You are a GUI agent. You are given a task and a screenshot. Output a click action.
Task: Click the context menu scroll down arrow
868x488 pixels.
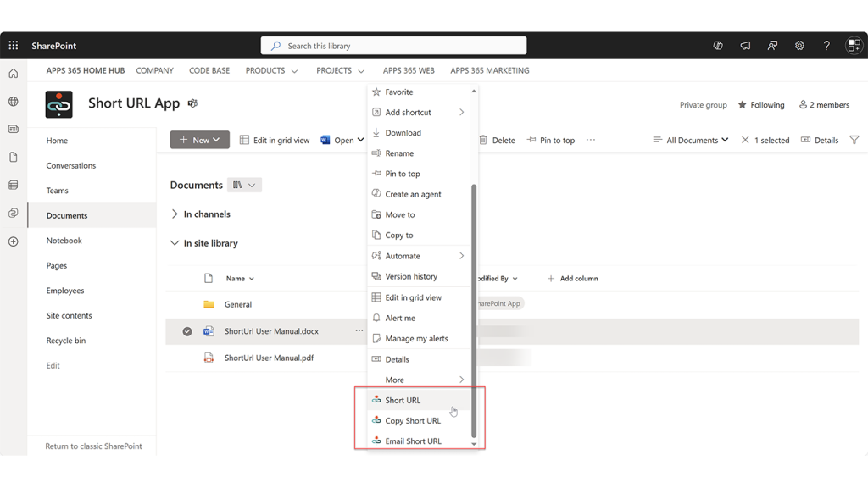(x=474, y=444)
